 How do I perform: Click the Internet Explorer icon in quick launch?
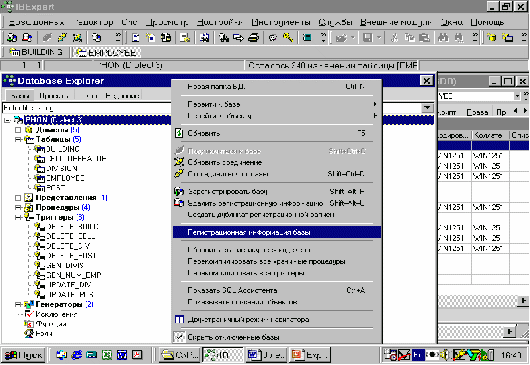(77, 355)
